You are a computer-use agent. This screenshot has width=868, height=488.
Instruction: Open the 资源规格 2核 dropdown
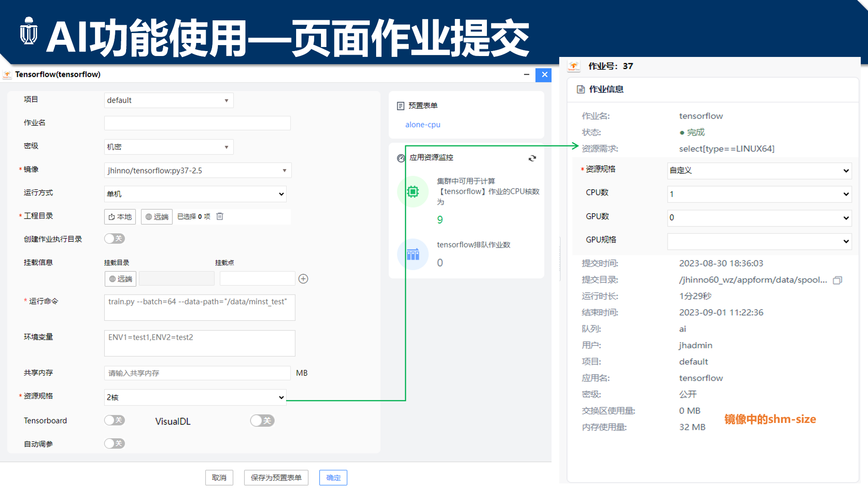pyautogui.click(x=195, y=397)
